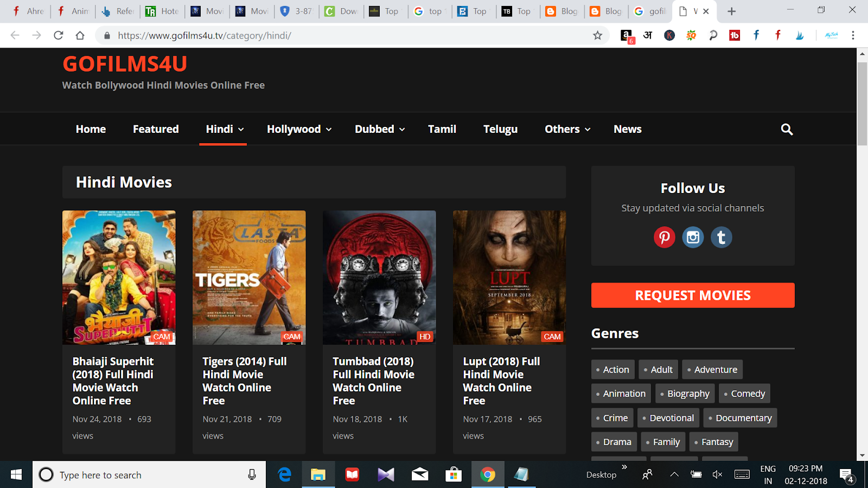This screenshot has height=488, width=868.
Task: Switch to the 'Dow' browser tab
Action: point(341,11)
